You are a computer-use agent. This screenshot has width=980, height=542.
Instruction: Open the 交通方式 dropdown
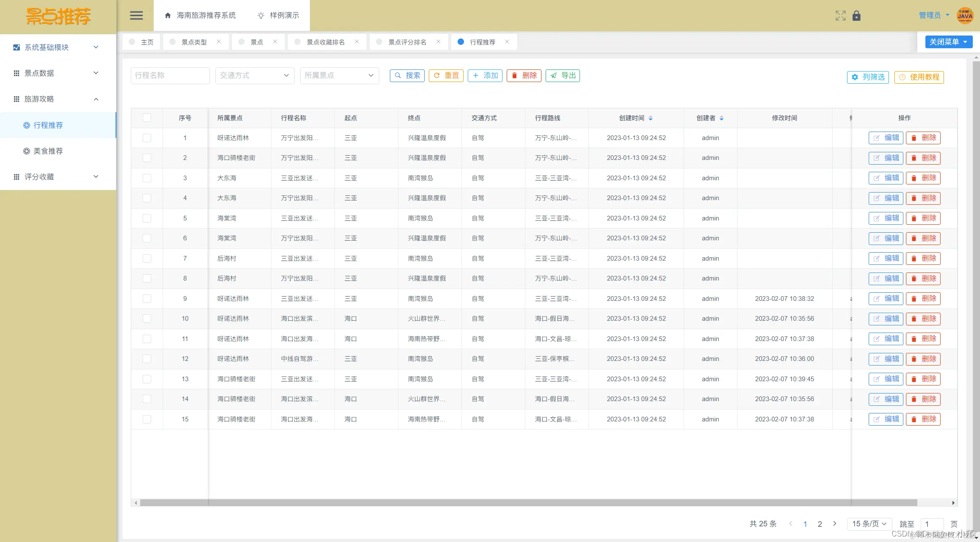click(254, 75)
